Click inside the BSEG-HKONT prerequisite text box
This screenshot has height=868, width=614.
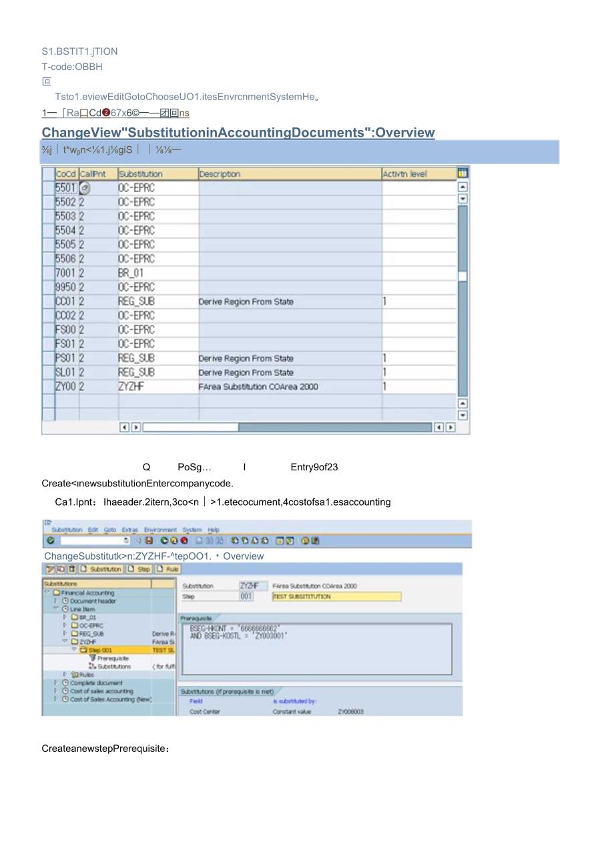click(317, 648)
